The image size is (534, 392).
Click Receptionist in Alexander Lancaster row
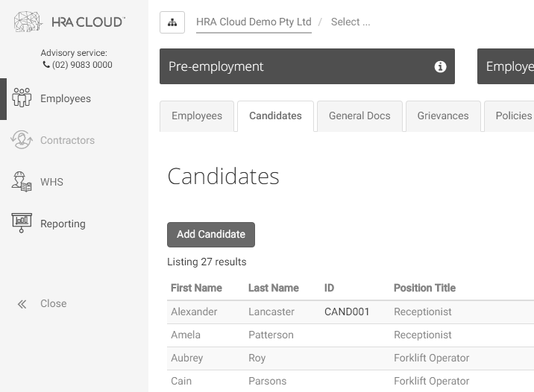423,312
